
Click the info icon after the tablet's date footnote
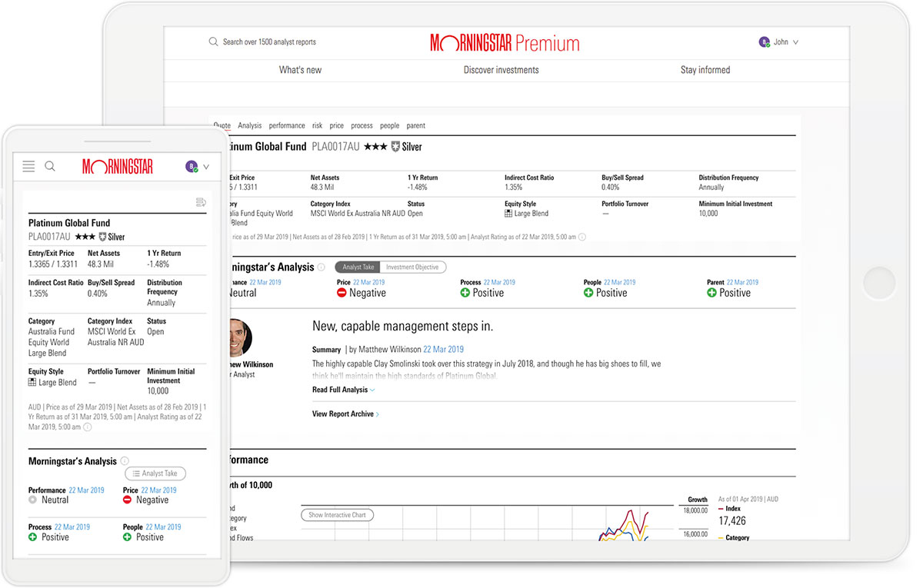click(582, 238)
